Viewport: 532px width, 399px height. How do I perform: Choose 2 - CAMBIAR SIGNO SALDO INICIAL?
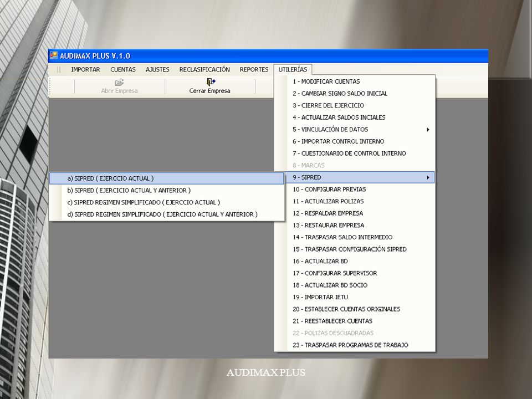tap(355, 93)
